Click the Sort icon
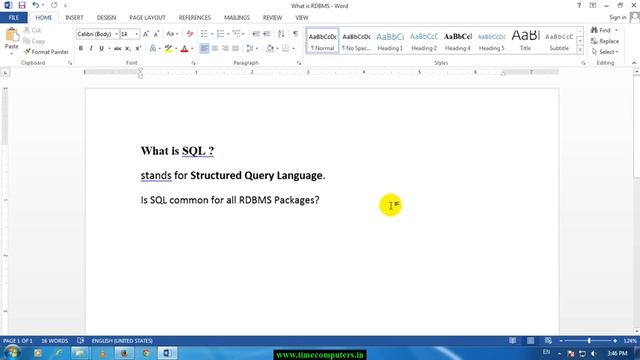Viewport: 640px width, 360px height. point(281,34)
